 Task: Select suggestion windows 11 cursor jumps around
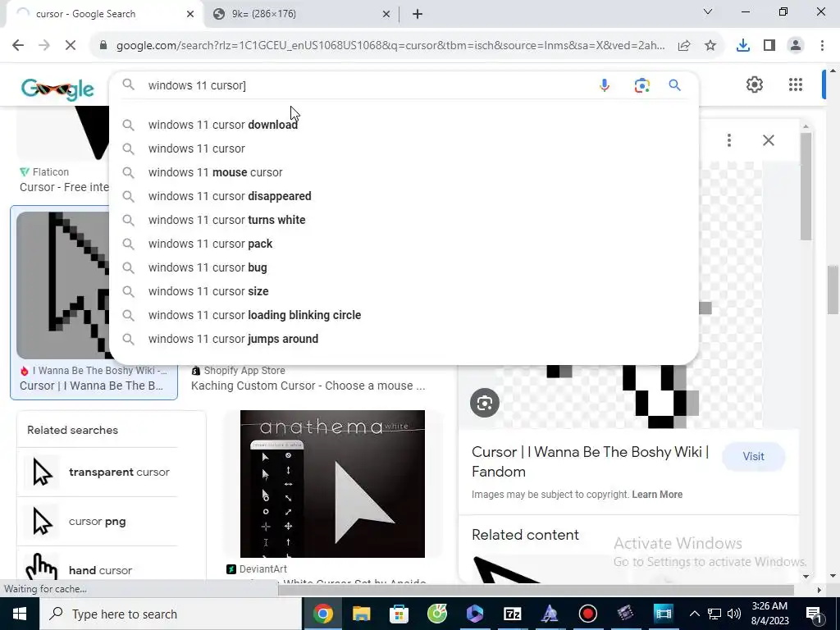pos(404,339)
